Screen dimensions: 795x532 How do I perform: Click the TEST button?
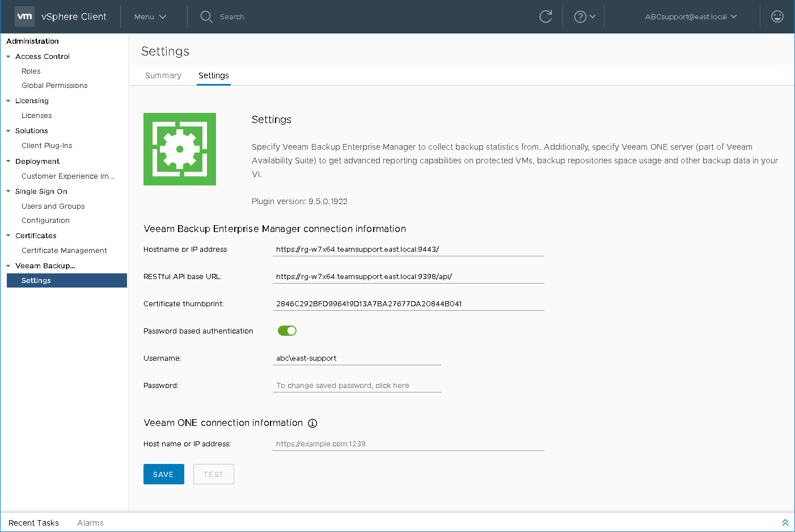[x=214, y=474]
